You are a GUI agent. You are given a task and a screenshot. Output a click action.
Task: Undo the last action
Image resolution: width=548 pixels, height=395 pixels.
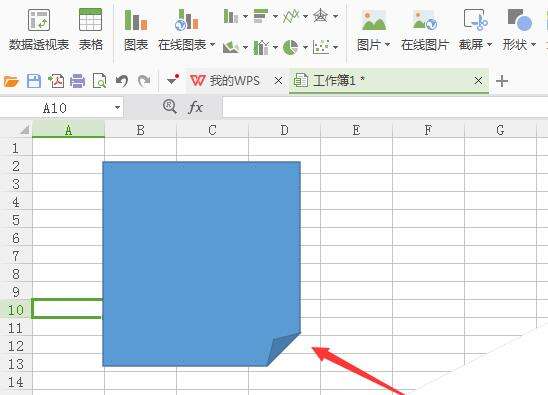(x=122, y=81)
